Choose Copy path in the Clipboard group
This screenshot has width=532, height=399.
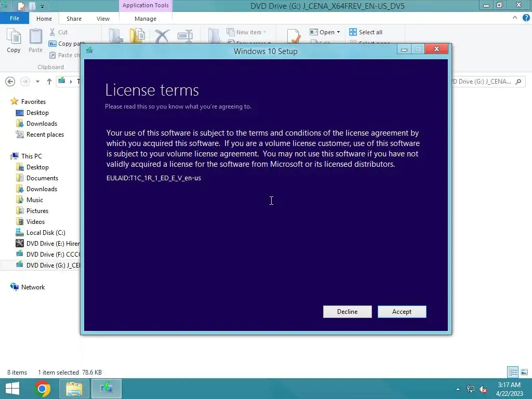pyautogui.click(x=66, y=44)
